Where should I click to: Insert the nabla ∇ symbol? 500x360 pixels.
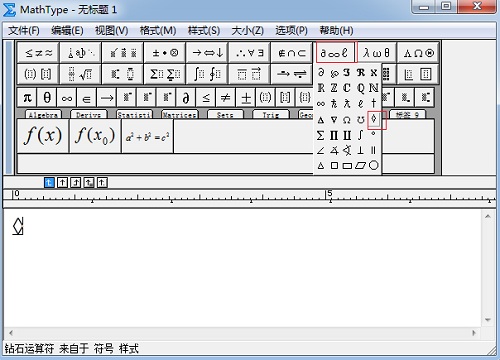tap(334, 120)
